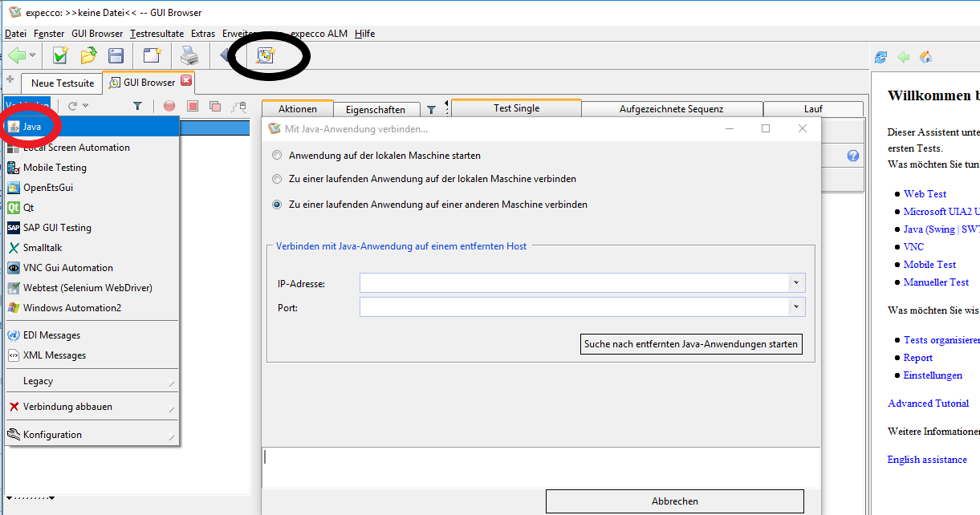Viewport: 980px width, 515px height.
Task: Click the filter funnel icon beside Eigenschaften
Action: click(x=431, y=110)
